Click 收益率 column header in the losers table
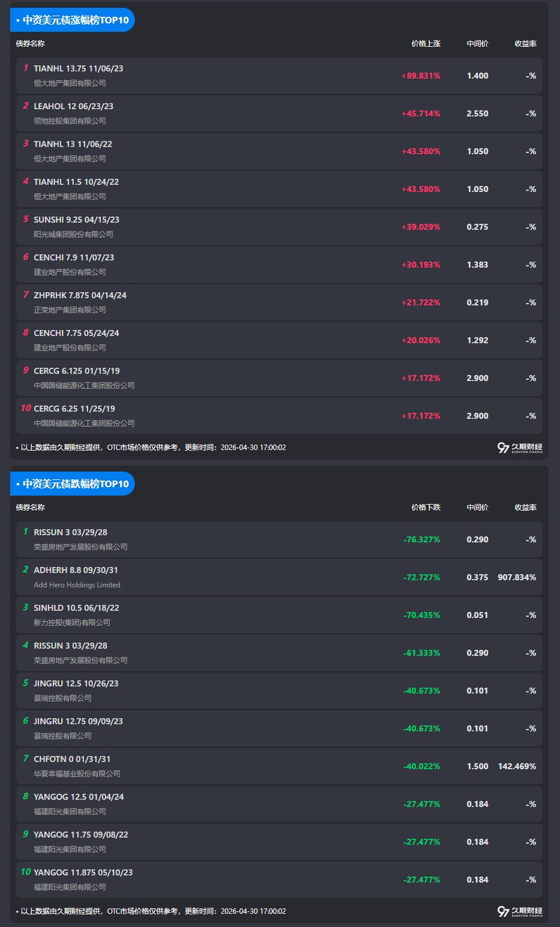This screenshot has width=560, height=927. tap(525, 508)
